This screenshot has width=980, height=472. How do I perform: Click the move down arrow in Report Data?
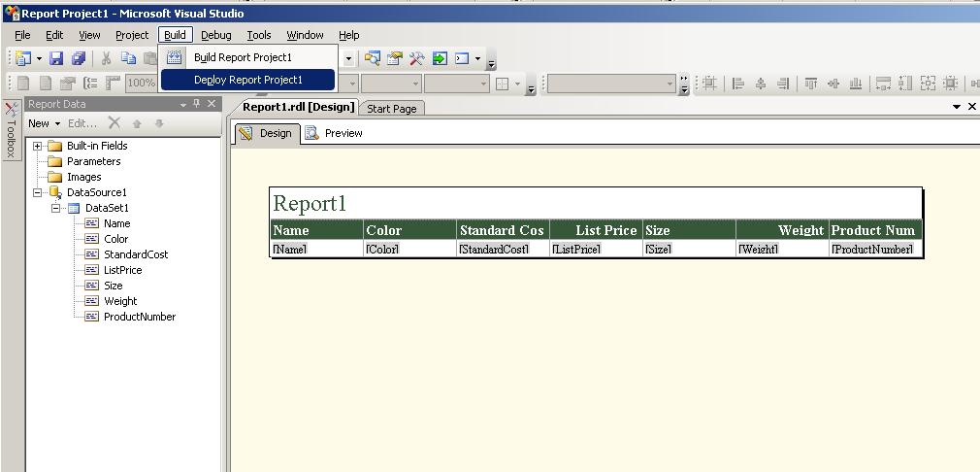(159, 123)
